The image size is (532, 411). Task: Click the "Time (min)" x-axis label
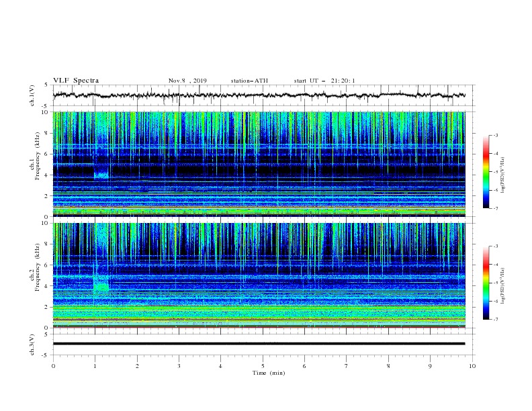pos(269,373)
